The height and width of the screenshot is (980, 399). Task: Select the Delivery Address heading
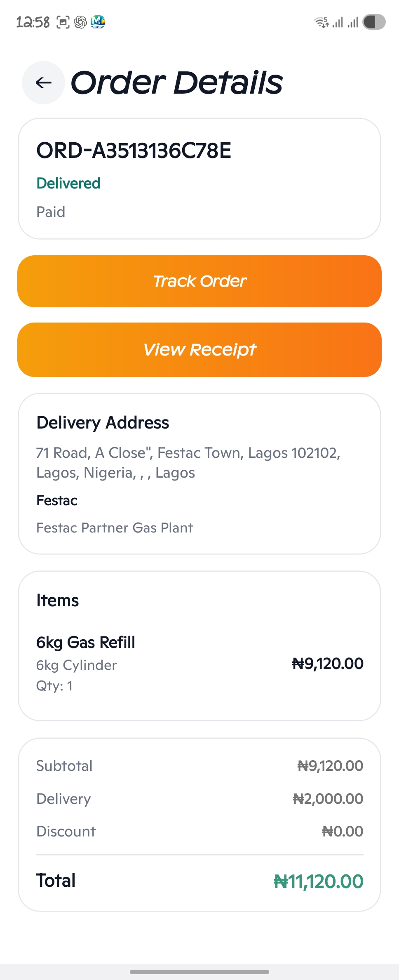click(103, 423)
